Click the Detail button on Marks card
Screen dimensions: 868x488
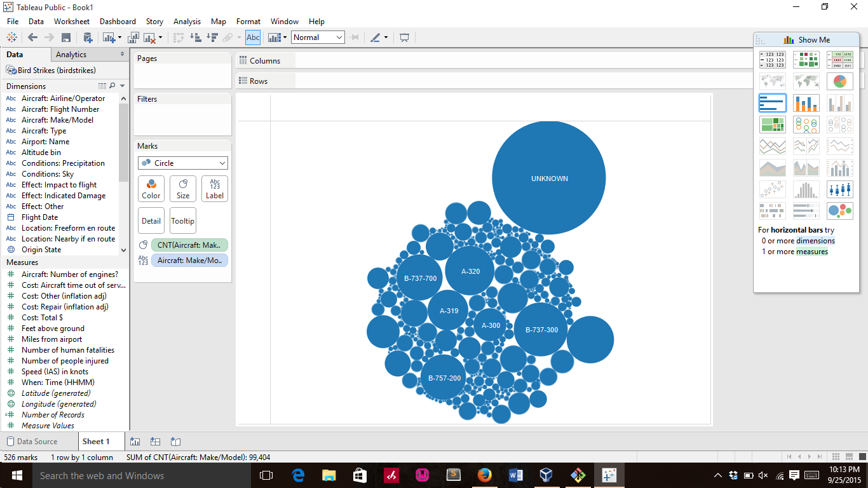coord(151,220)
